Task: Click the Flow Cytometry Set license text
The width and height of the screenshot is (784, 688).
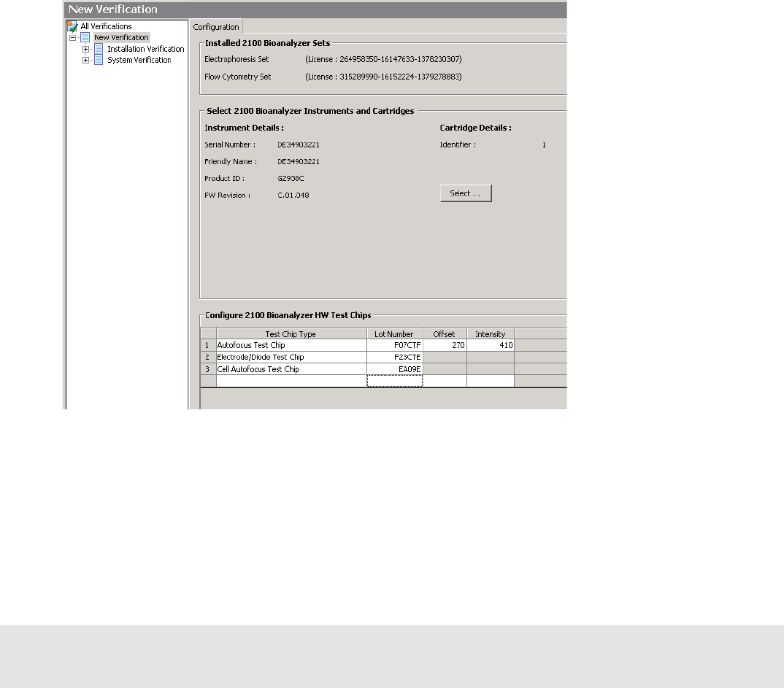Action: click(383, 77)
